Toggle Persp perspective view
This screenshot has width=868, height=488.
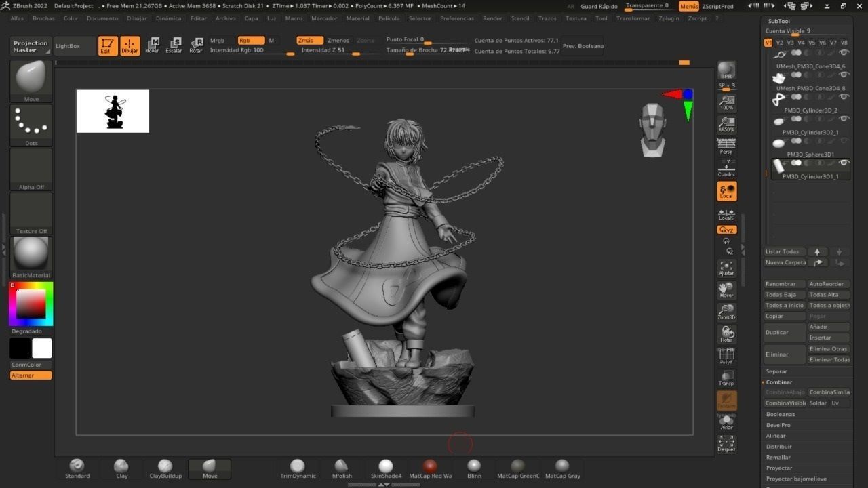click(x=726, y=146)
